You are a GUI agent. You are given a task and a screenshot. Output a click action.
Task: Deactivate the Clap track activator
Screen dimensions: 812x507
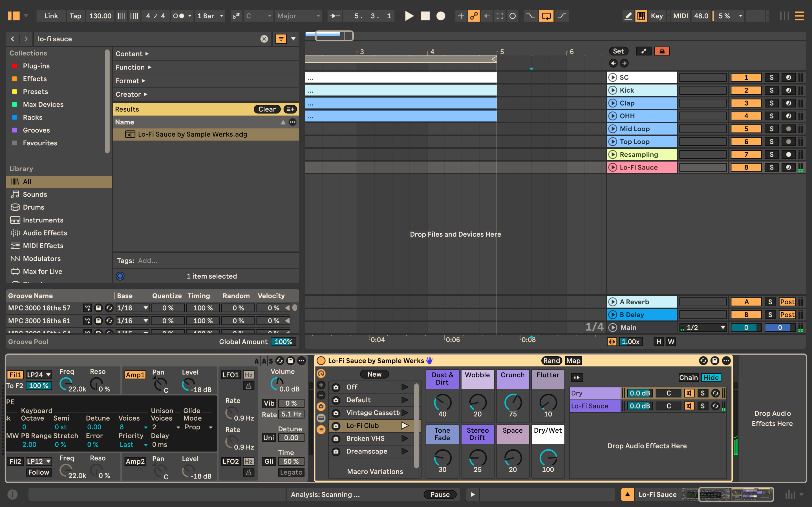(746, 103)
